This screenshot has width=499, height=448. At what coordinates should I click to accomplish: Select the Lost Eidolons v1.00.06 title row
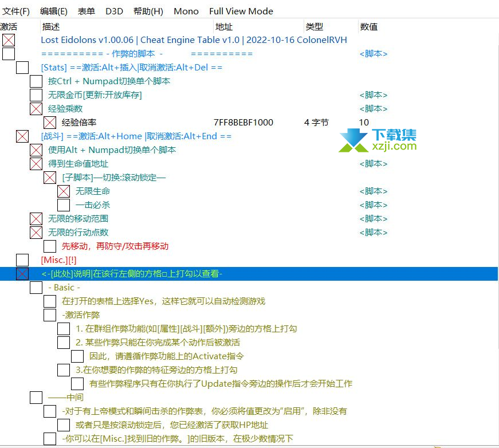[x=194, y=40]
